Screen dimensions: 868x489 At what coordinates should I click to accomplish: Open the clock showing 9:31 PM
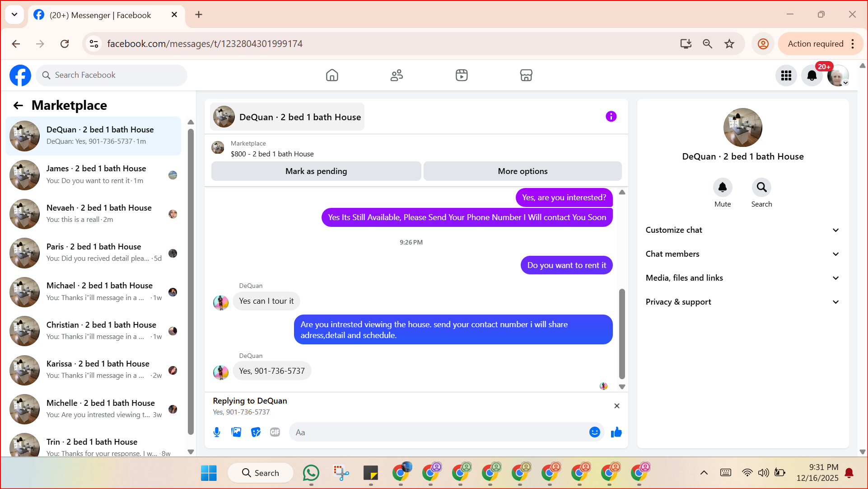tap(817, 473)
